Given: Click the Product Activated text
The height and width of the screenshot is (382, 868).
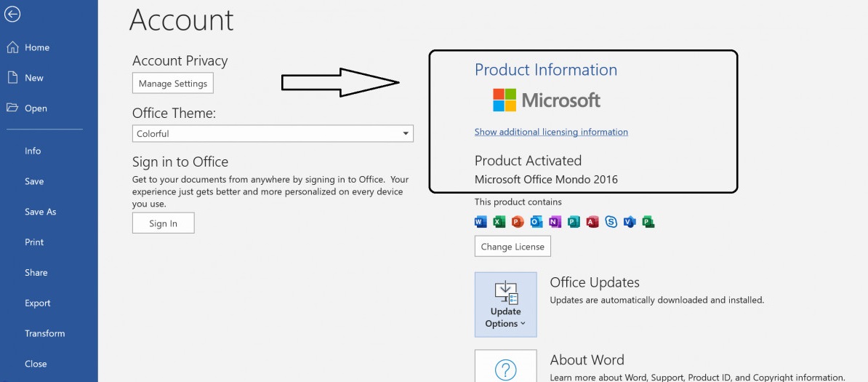Looking at the screenshot, I should pos(528,161).
